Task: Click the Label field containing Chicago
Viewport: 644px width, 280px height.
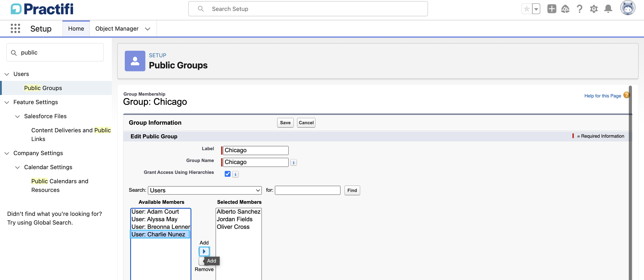Action: pyautogui.click(x=256, y=150)
